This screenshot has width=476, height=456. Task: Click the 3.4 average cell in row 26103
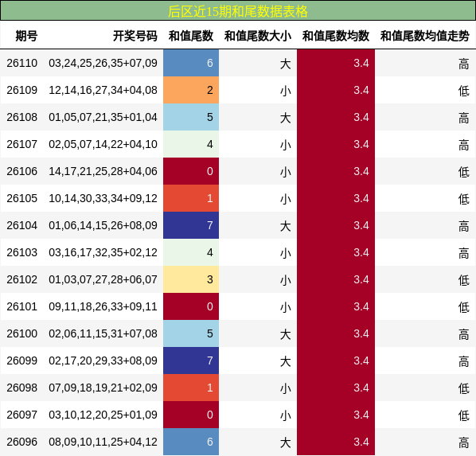(x=336, y=252)
